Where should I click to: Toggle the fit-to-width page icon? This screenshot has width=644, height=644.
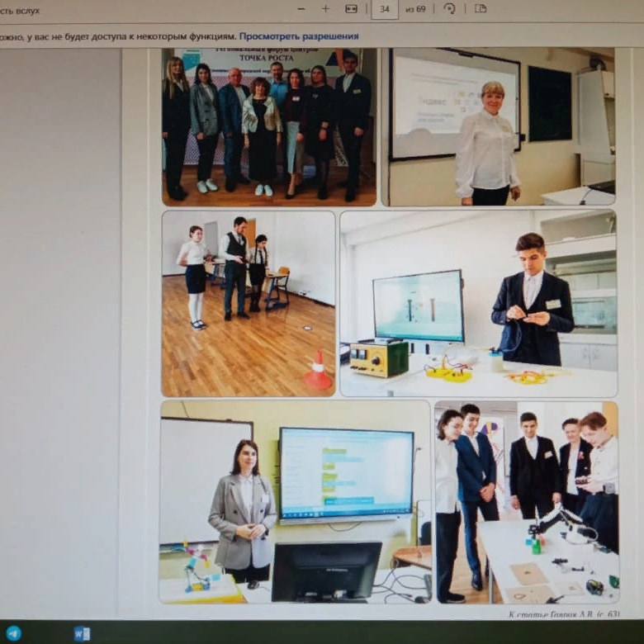point(351,8)
